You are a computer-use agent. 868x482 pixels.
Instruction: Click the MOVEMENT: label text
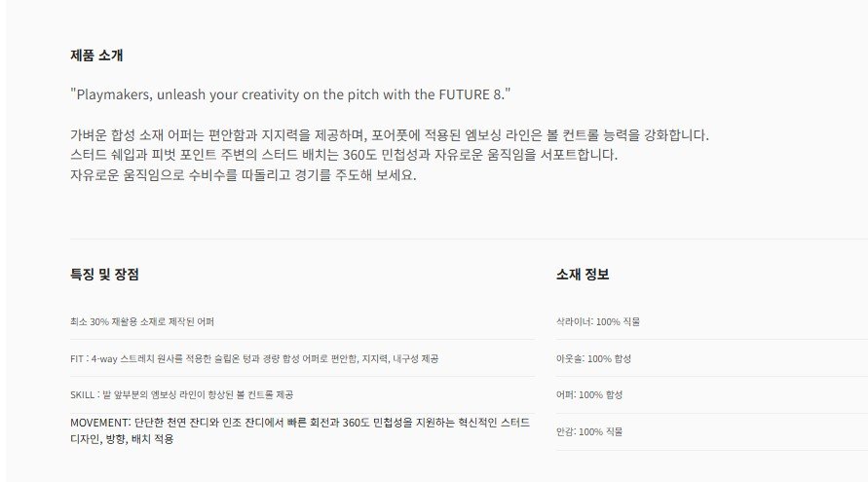pyautogui.click(x=100, y=423)
